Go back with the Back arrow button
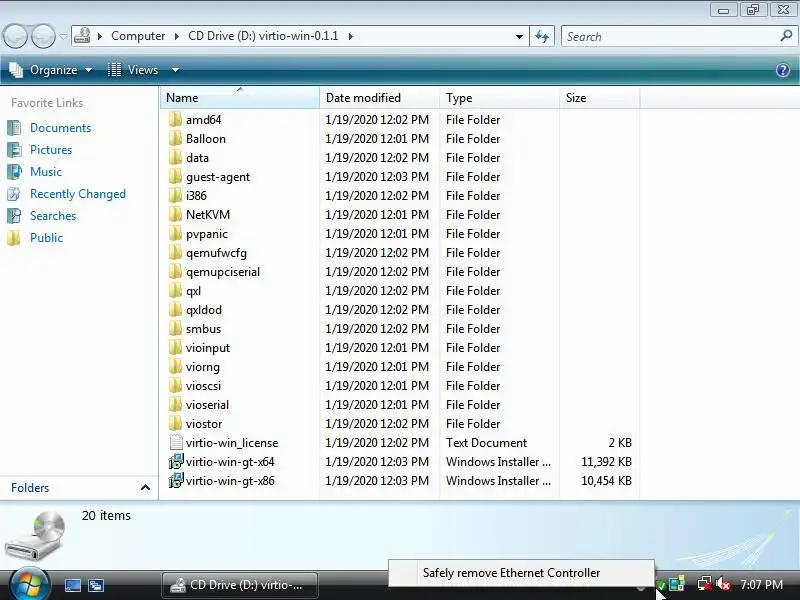Viewport: 800px width, 600px height. (15, 36)
